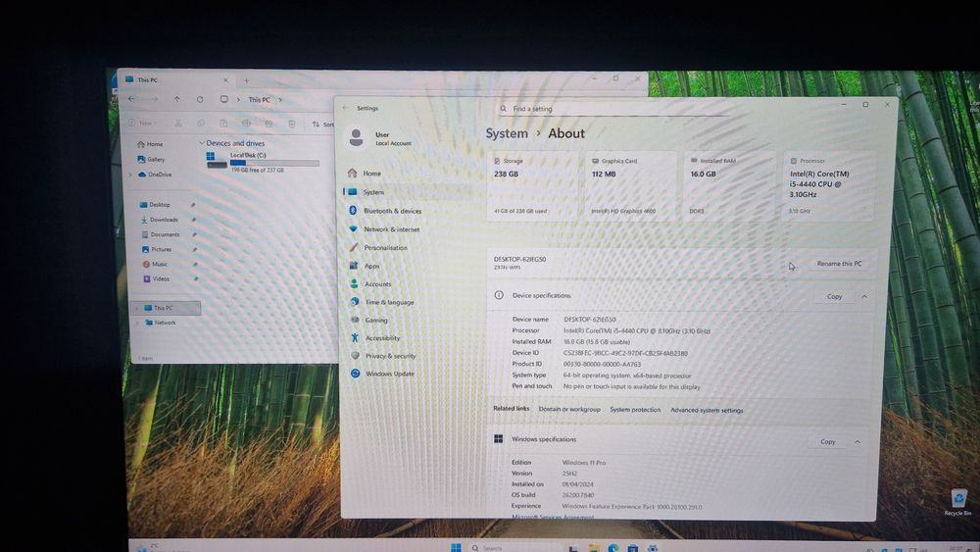980x552 pixels.
Task: Open Personalisation settings
Action: click(378, 247)
